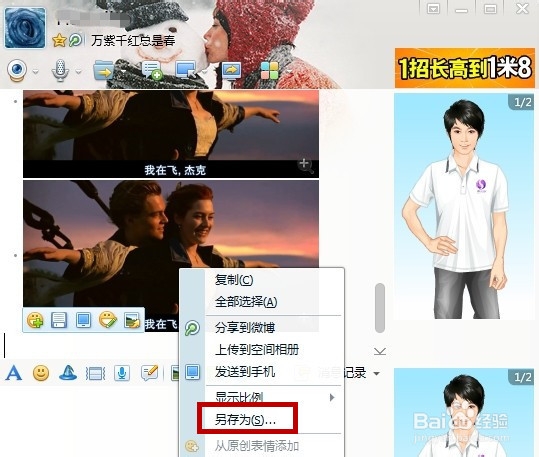Click the second Titanic image in chat
Image resolution: width=539 pixels, height=457 pixels.
click(x=171, y=256)
